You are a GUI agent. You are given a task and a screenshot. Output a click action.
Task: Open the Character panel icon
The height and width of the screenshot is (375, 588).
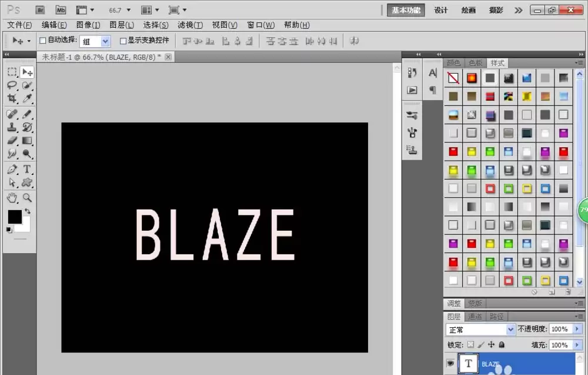click(433, 73)
